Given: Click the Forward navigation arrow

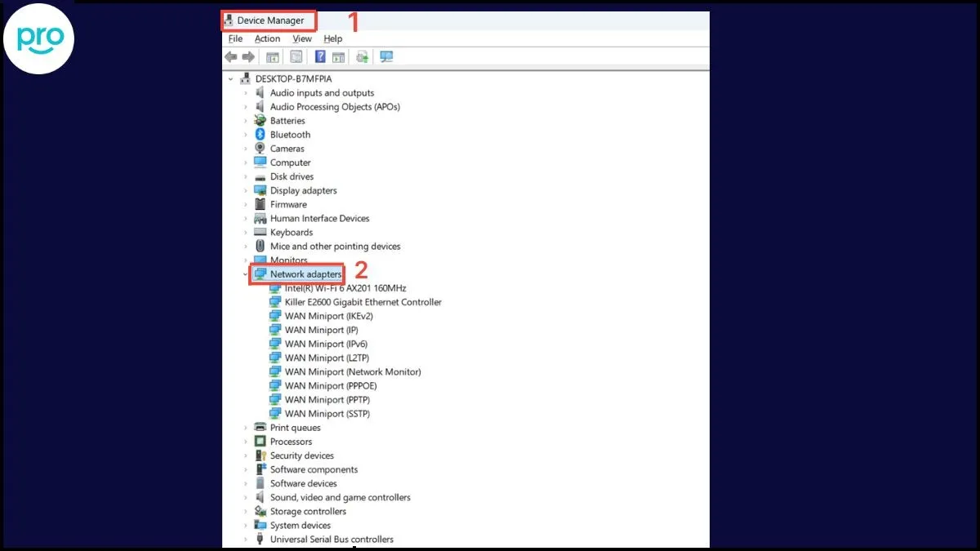Looking at the screenshot, I should 249,56.
